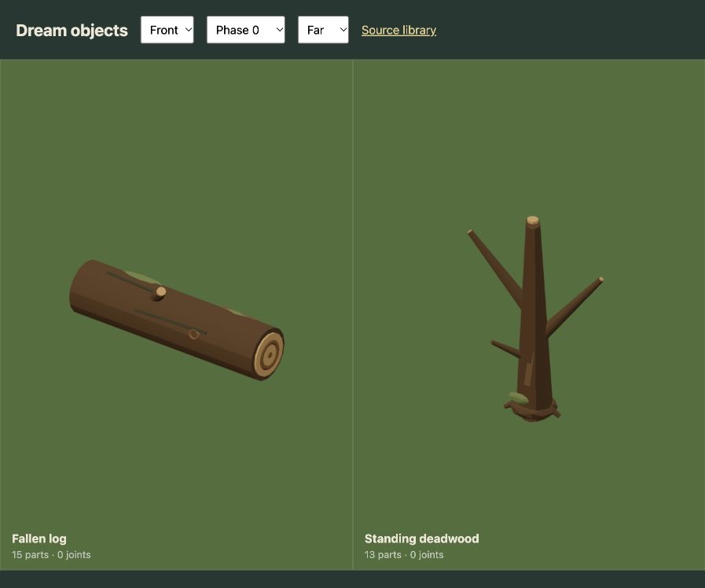Click the Standing deadwood label
Image resolution: width=705 pixels, height=588 pixels.
click(422, 538)
